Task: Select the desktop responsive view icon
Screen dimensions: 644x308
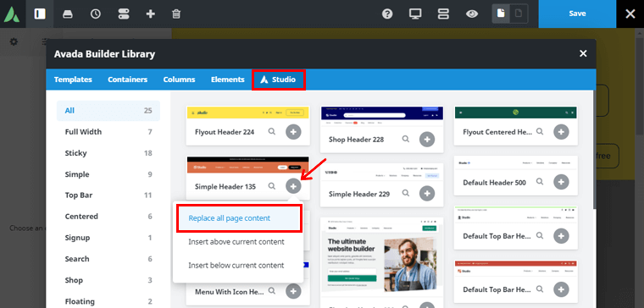Action: click(415, 14)
